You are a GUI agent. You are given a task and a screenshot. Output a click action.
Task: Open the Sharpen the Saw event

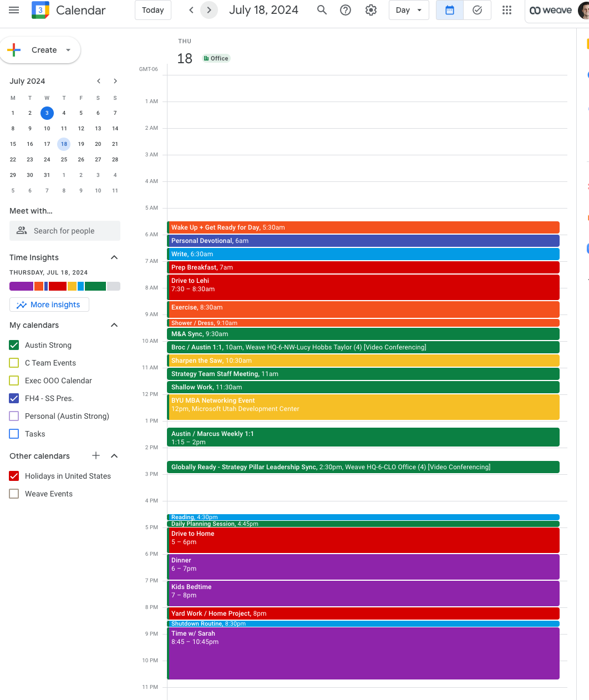coord(363,361)
